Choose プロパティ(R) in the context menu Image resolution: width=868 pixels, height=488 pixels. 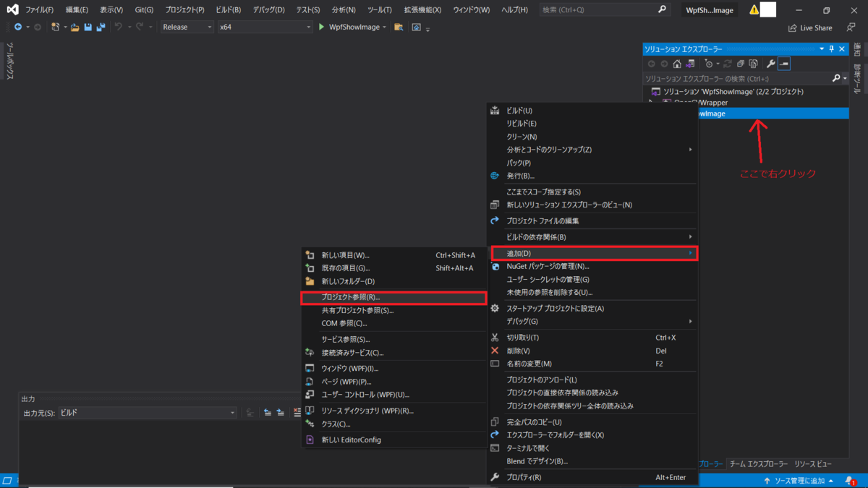click(x=592, y=477)
